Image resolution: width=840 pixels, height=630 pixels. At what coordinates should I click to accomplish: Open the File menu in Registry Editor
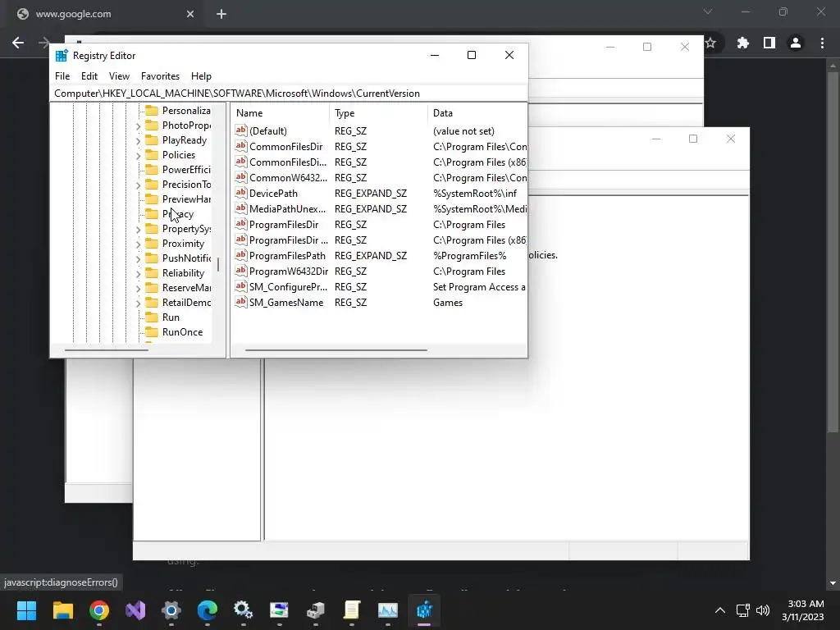click(62, 76)
